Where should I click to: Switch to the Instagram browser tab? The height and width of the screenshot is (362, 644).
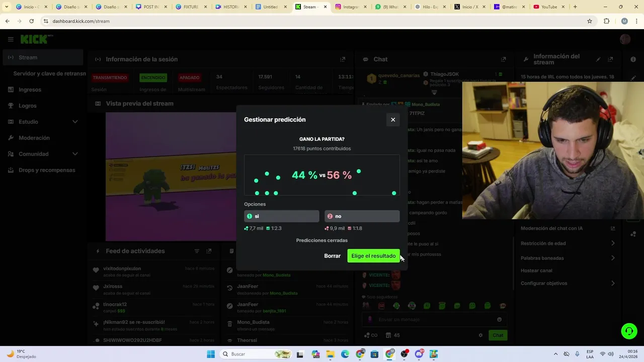coord(350,7)
